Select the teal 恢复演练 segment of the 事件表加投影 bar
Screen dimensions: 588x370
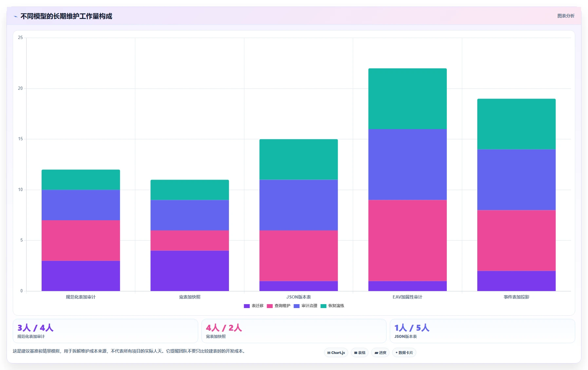point(517,124)
